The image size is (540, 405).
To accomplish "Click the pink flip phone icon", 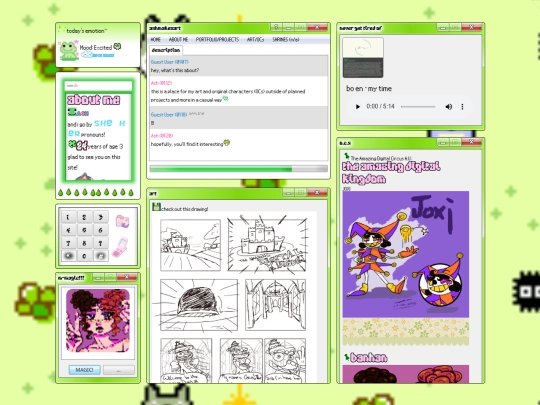I will click(120, 247).
